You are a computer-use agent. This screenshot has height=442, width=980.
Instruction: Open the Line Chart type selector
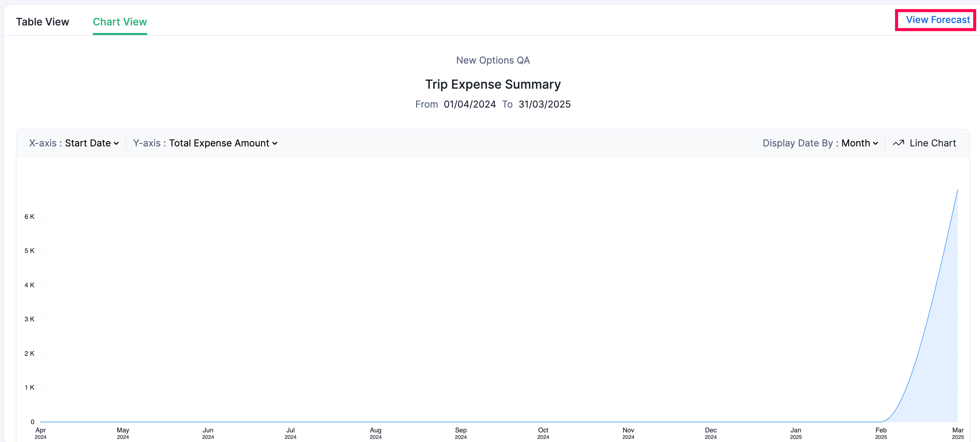click(932, 143)
